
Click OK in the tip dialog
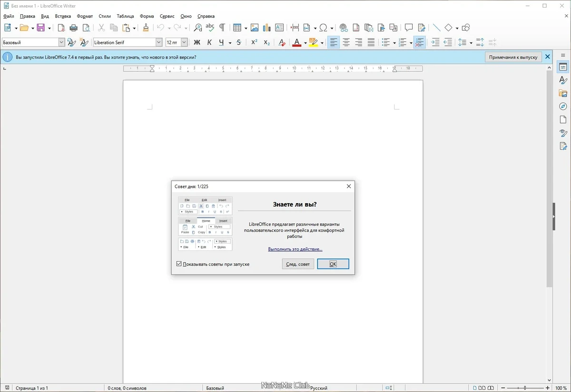coord(333,264)
